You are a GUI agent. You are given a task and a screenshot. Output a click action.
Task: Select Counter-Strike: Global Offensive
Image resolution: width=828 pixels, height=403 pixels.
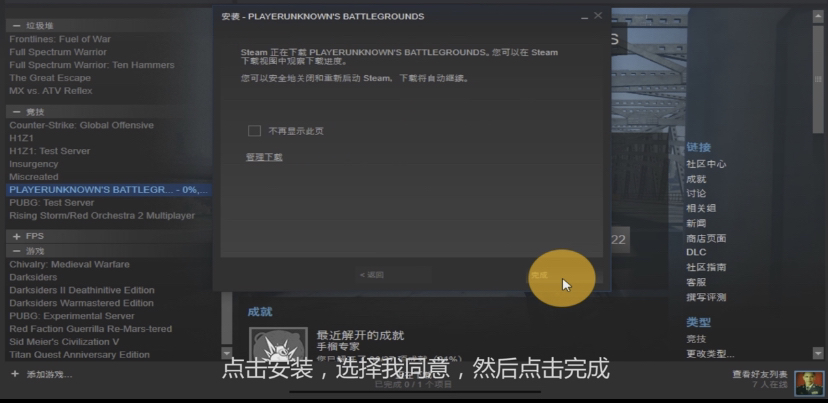tap(81, 125)
